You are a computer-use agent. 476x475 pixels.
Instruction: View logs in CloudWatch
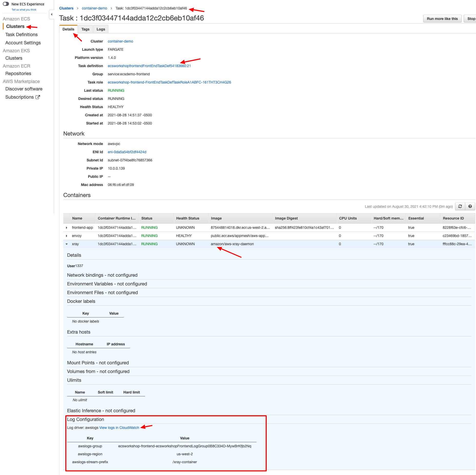tap(119, 427)
